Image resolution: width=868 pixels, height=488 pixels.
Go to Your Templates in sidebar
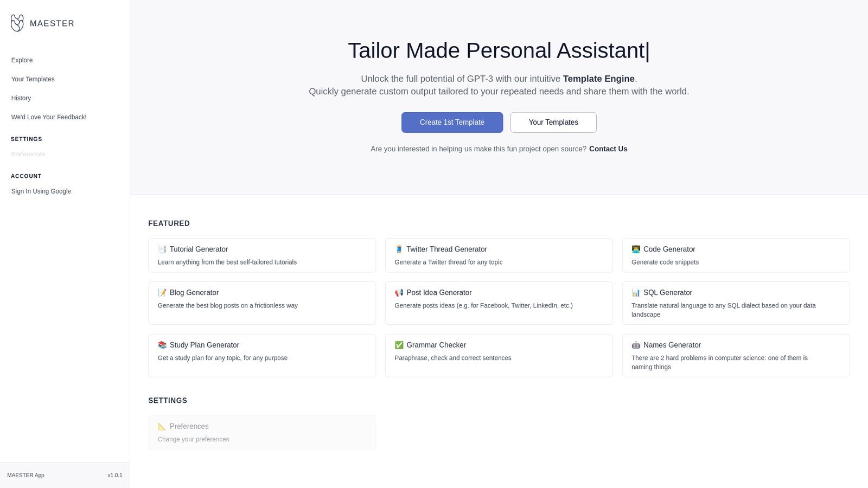tap(33, 79)
